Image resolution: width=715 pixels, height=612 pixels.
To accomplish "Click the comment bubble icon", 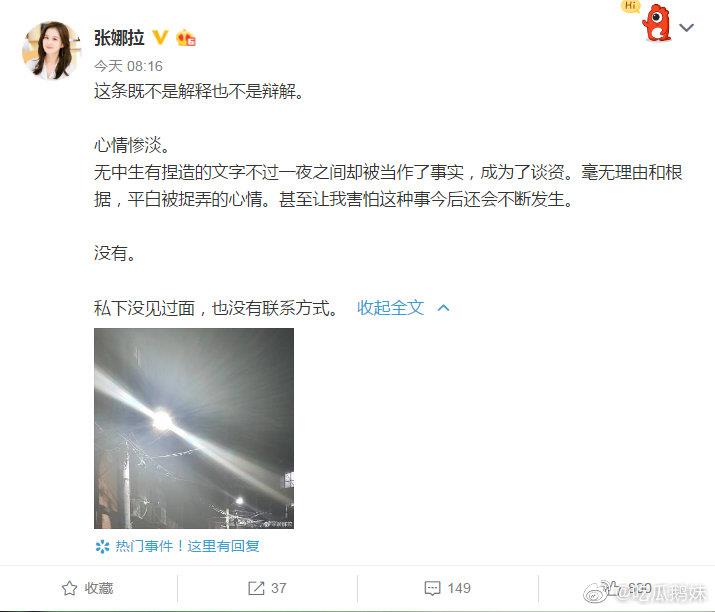I will coord(432,588).
